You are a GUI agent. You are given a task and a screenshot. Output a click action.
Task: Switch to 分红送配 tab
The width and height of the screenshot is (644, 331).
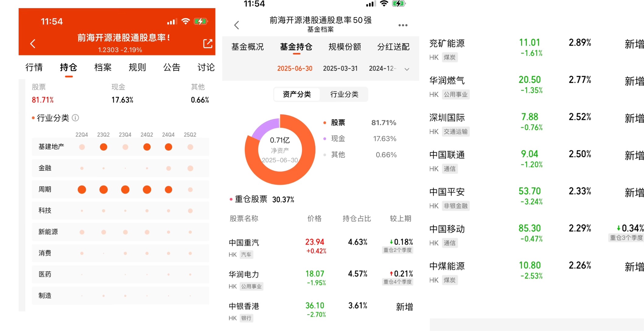pos(393,47)
